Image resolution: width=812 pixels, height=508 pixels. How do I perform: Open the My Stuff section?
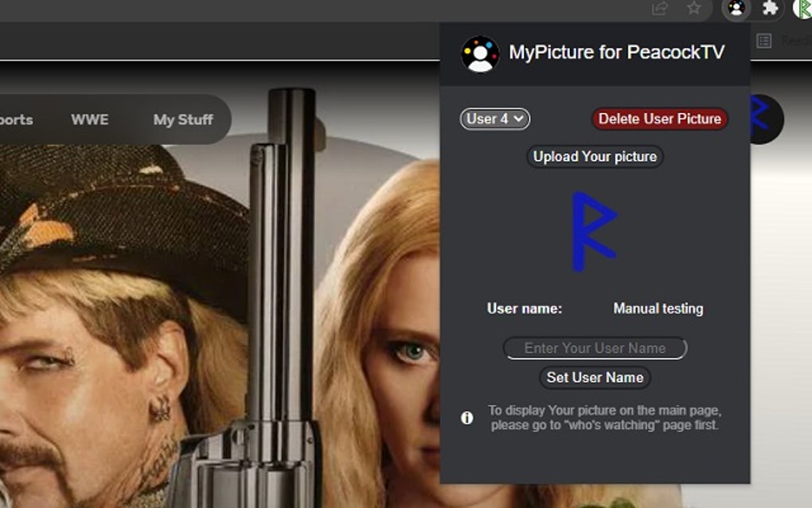[x=183, y=119]
